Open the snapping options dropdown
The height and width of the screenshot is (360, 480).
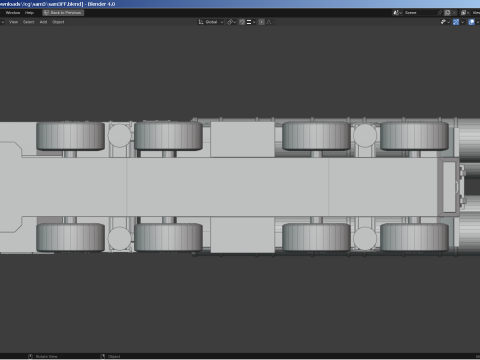point(251,22)
